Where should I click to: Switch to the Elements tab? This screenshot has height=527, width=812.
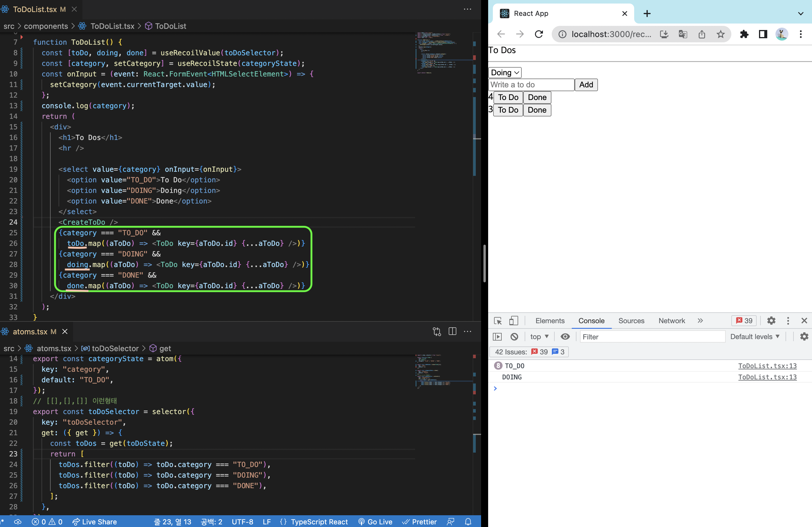tap(550, 321)
